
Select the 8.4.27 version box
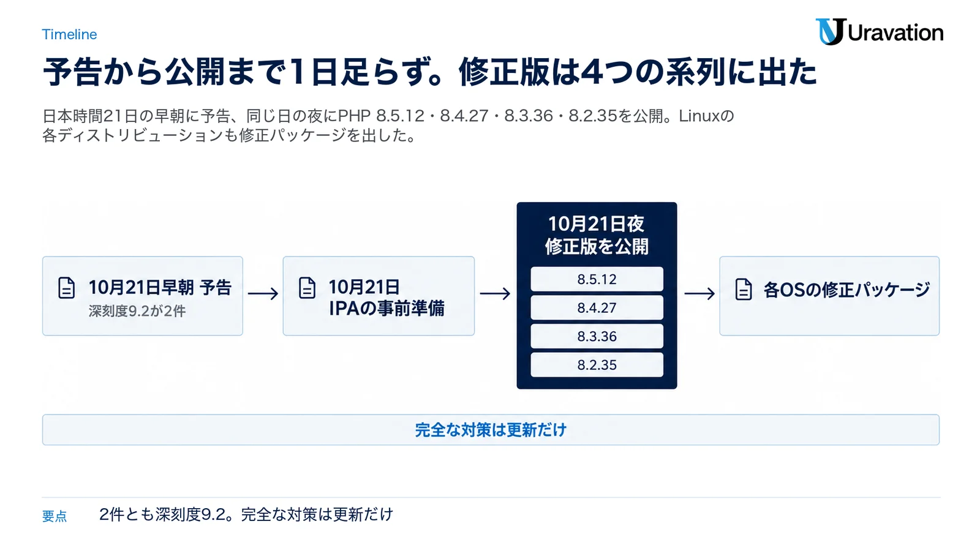click(x=597, y=308)
